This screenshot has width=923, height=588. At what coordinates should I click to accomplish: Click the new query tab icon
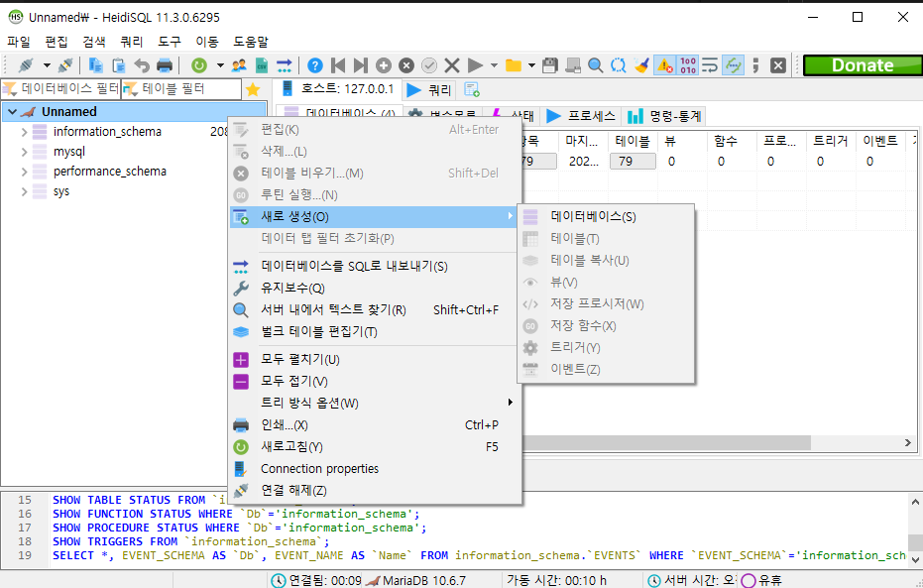click(x=472, y=89)
